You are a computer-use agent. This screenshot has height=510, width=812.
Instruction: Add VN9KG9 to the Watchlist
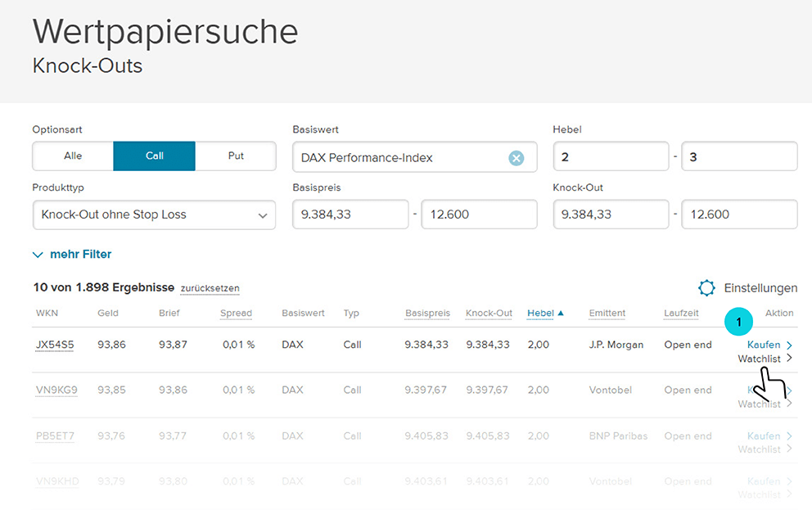click(x=760, y=404)
